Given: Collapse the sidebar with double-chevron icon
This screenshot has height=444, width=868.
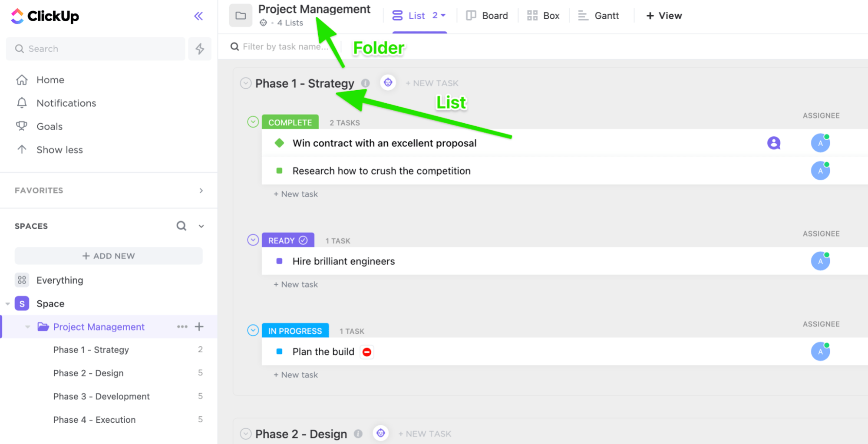Looking at the screenshot, I should click(x=198, y=16).
